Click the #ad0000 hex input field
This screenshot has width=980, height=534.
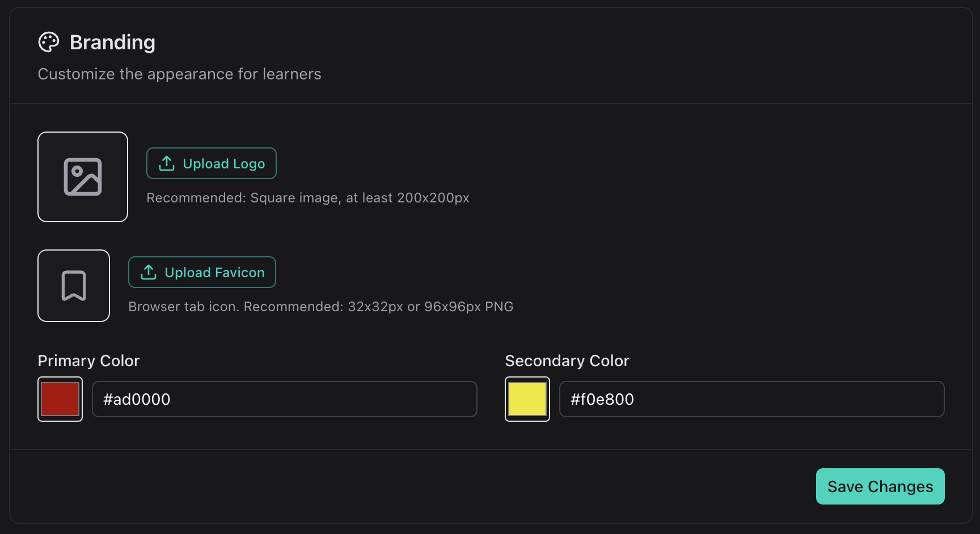coord(284,399)
